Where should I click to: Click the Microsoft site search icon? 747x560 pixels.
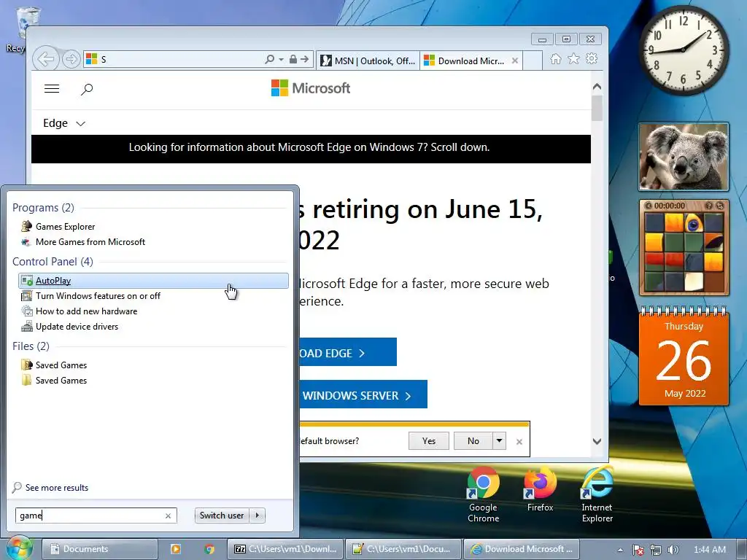(x=87, y=89)
